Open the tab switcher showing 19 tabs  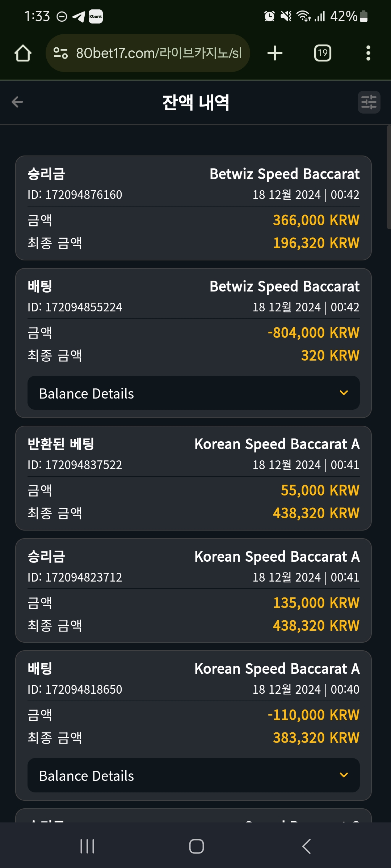coord(323,53)
